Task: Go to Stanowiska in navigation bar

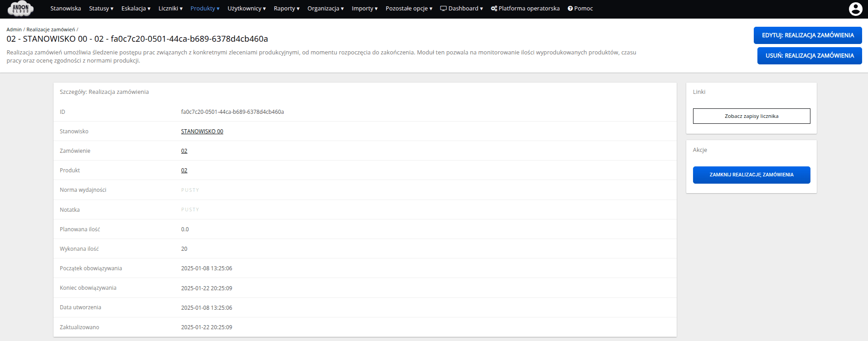Action: [66, 9]
